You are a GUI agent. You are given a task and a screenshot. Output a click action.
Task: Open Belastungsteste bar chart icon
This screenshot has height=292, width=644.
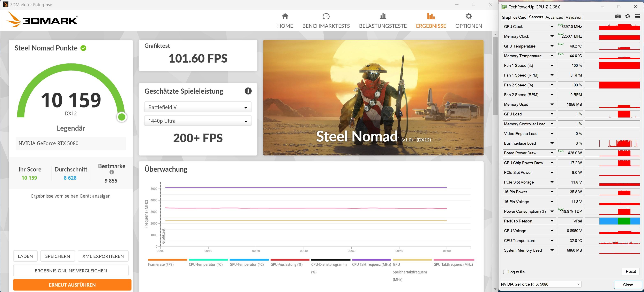[383, 16]
